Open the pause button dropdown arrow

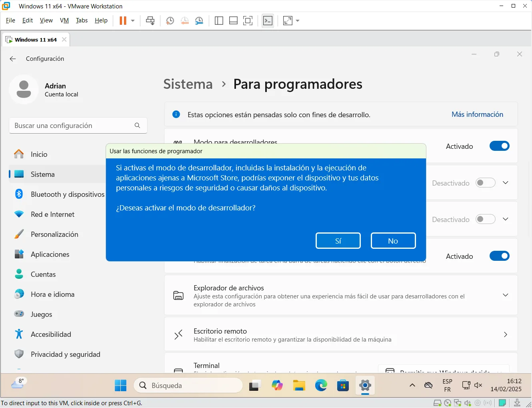click(132, 20)
